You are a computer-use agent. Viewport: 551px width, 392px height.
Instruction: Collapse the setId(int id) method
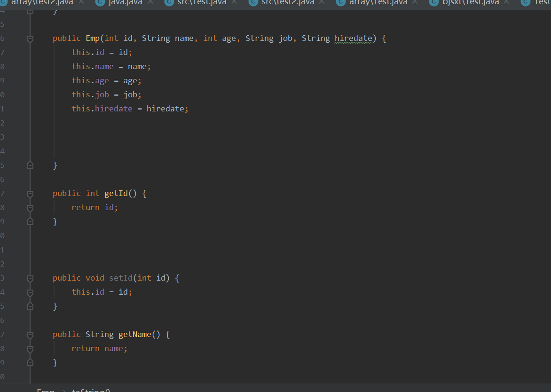click(30, 279)
